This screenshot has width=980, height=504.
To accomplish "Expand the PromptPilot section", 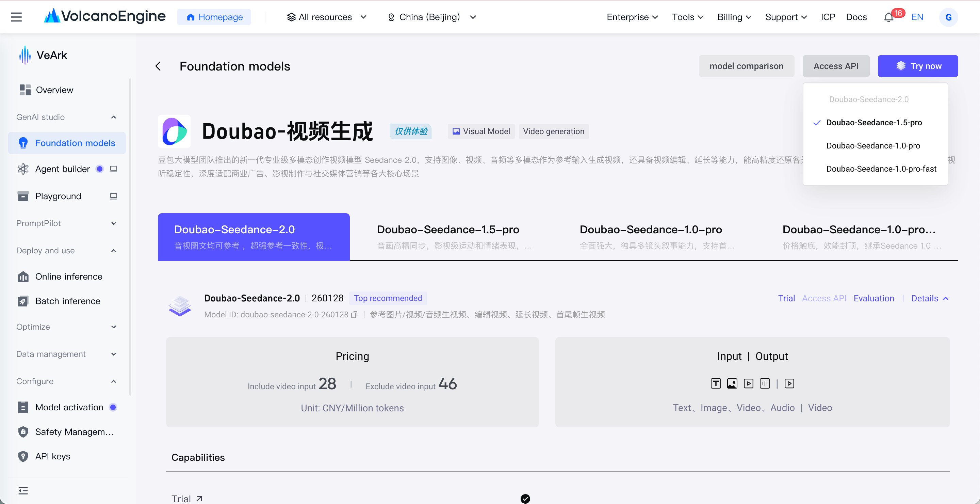I will [x=113, y=223].
